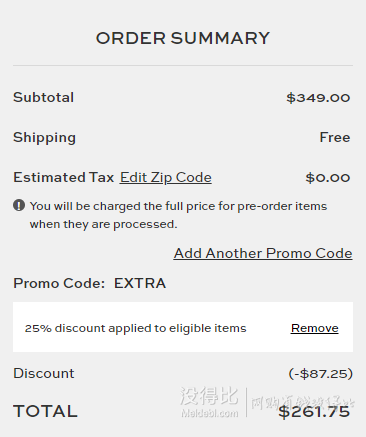
Task: Click the Meidebi.com watermark logo
Action: (x=209, y=402)
